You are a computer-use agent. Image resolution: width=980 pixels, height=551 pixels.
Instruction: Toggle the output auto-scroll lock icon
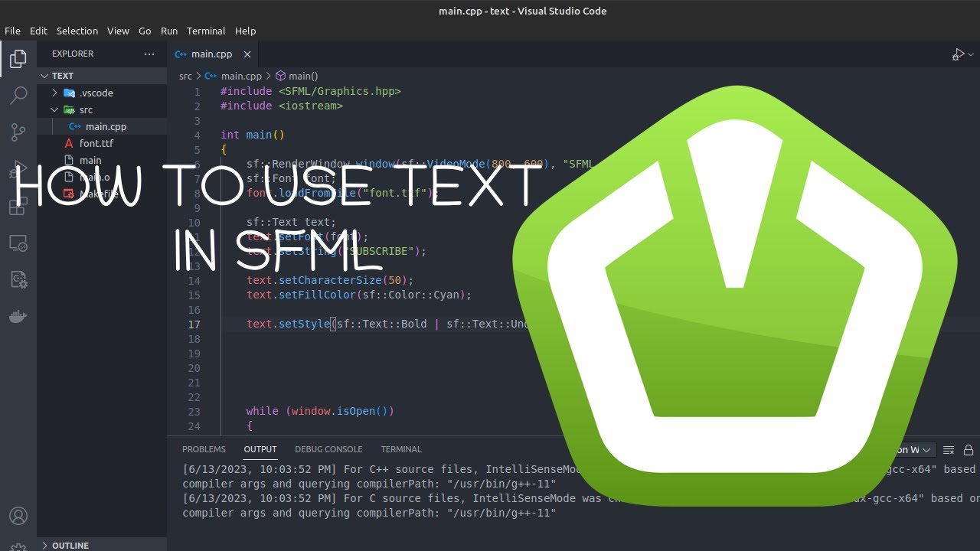pos(969,450)
